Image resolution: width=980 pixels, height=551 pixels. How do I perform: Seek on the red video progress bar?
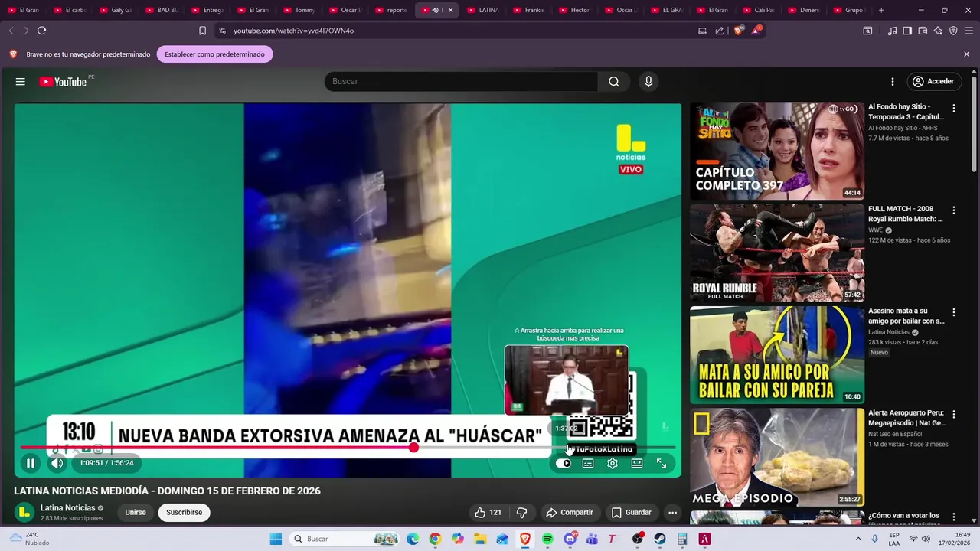pos(348,448)
